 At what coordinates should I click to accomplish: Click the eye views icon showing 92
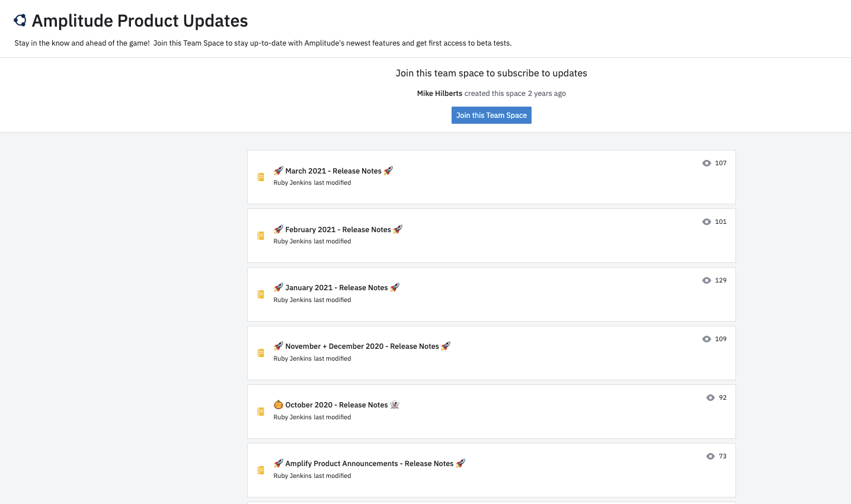click(x=711, y=398)
